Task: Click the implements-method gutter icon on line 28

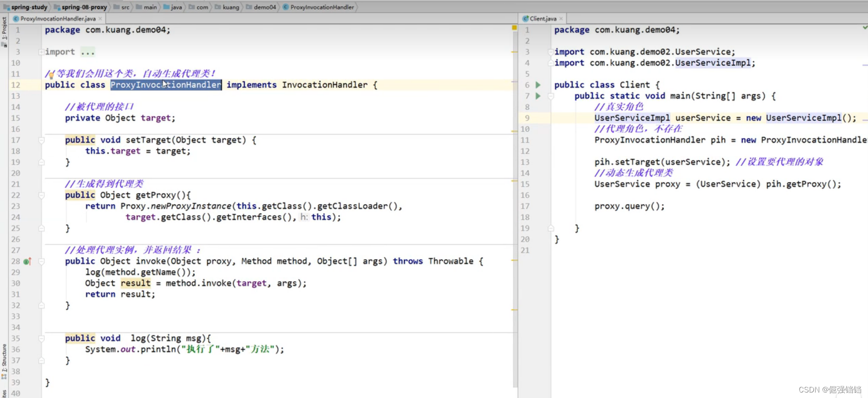Action: (27, 261)
